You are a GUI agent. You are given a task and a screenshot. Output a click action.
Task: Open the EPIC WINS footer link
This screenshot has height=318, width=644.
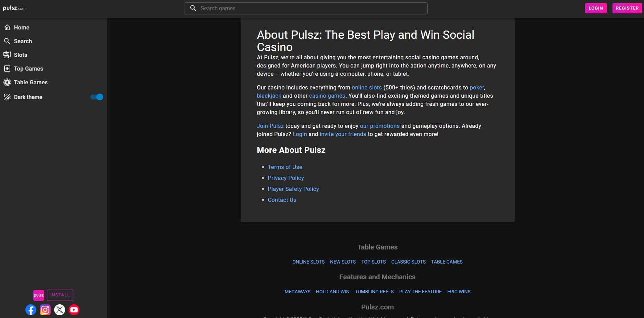459,292
